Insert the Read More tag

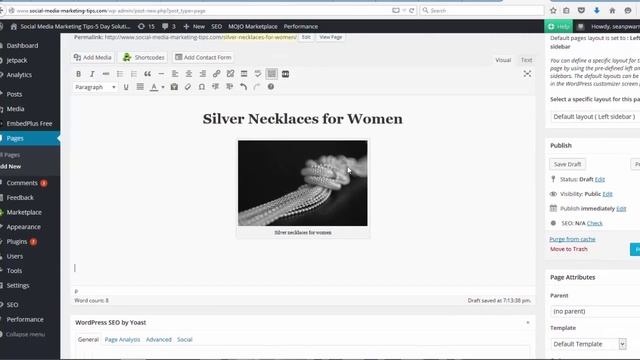click(x=244, y=74)
